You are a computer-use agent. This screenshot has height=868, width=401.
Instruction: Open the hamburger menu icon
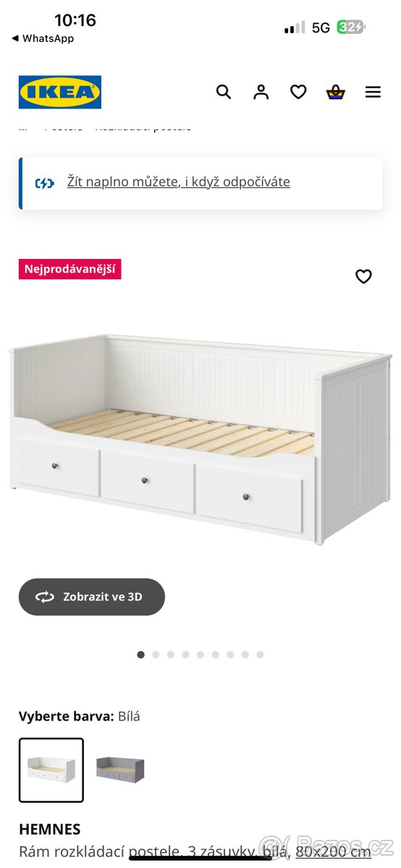[373, 92]
